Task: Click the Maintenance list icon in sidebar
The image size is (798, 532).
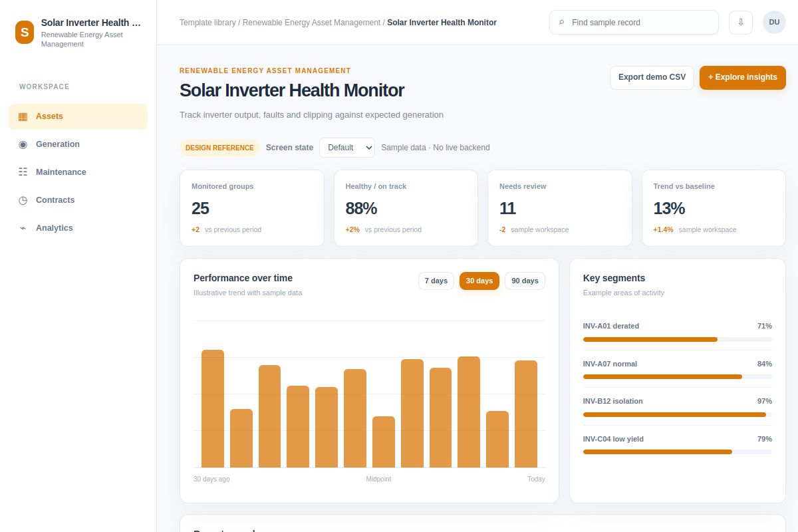Action: pos(23,172)
